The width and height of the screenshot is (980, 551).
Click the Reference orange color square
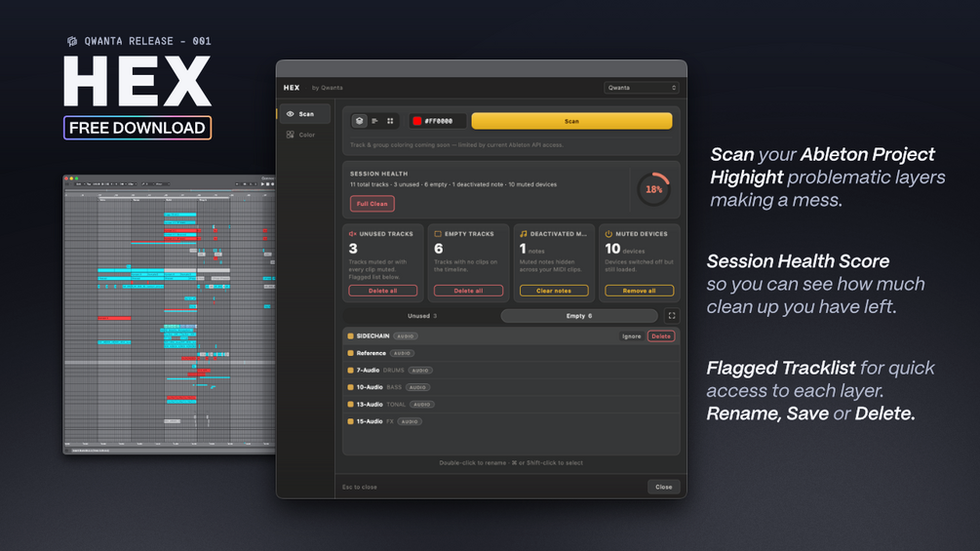(351, 353)
